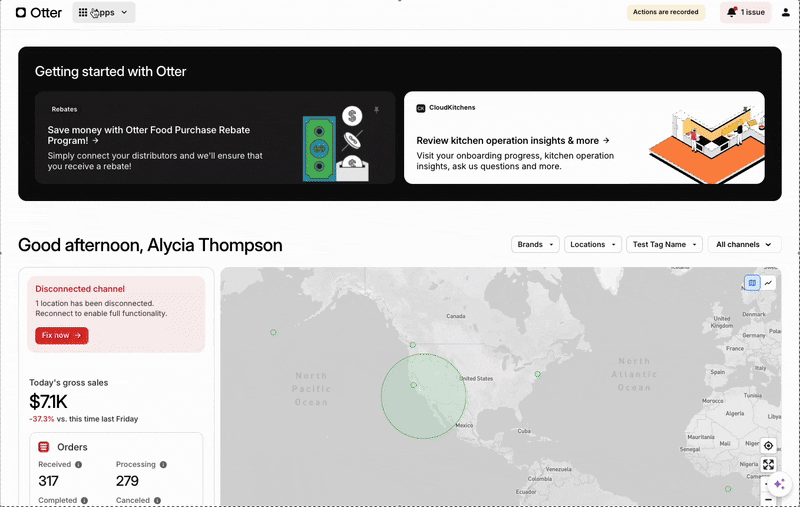Open the Otter Food Purchase Rebate Program link
Image resolution: width=800 pixels, height=507 pixels.
coord(148,135)
